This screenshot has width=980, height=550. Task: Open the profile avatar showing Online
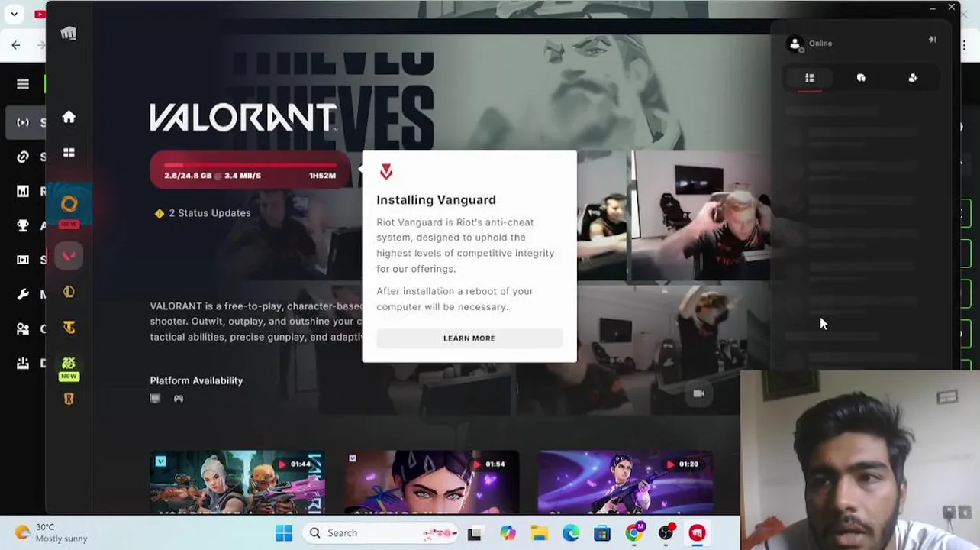[795, 44]
